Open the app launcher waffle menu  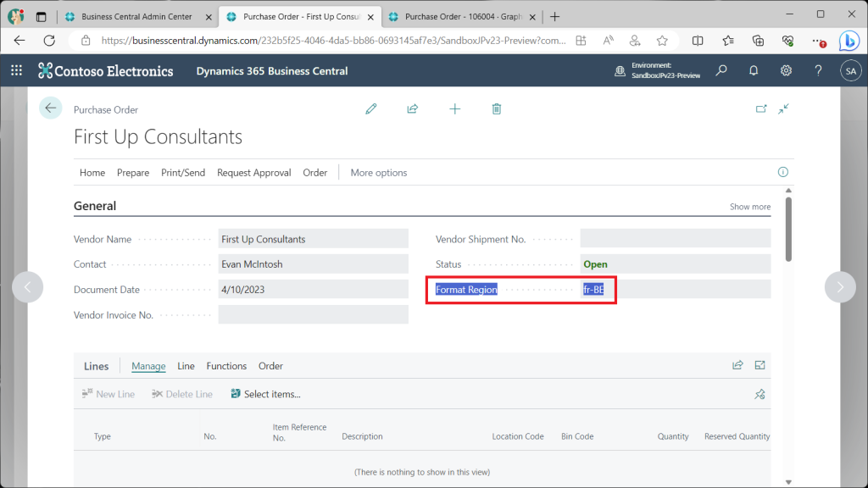tap(17, 71)
